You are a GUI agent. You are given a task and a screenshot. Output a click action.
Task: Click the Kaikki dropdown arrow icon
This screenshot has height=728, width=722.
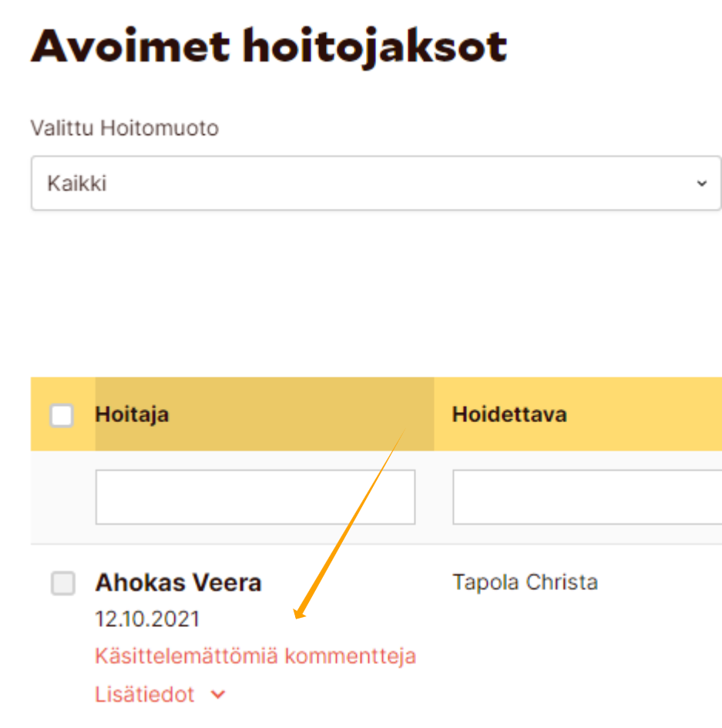(x=701, y=183)
